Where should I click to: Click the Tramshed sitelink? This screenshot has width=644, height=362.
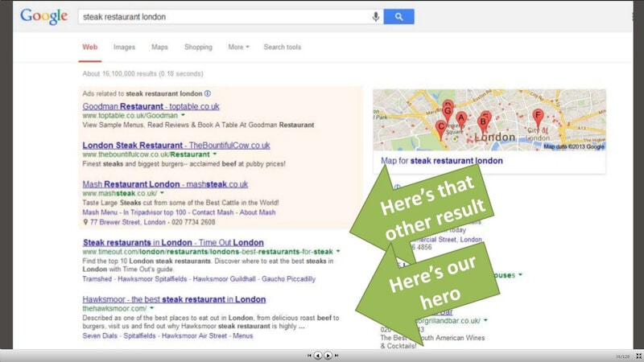(x=97, y=279)
